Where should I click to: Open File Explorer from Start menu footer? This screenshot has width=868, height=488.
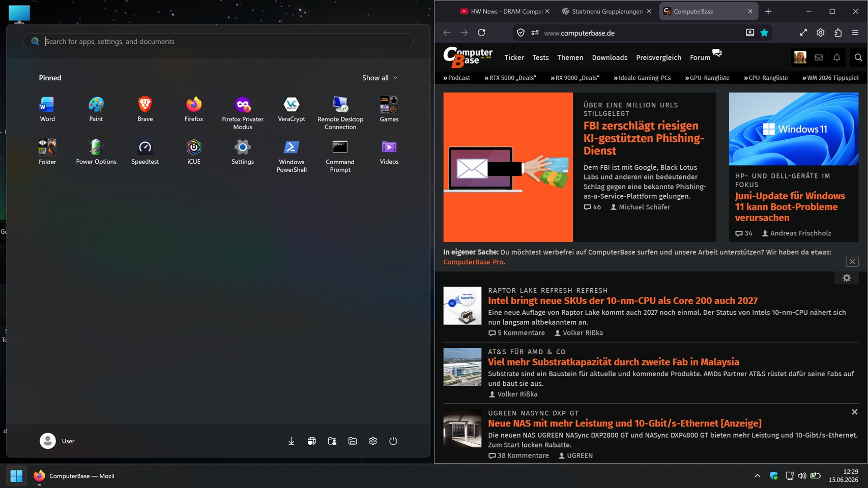353,441
